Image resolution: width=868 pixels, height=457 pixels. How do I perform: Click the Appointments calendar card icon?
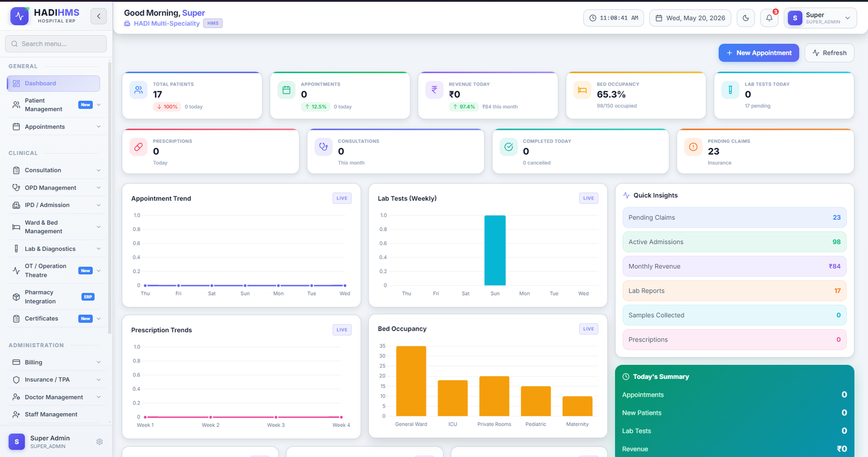286,90
